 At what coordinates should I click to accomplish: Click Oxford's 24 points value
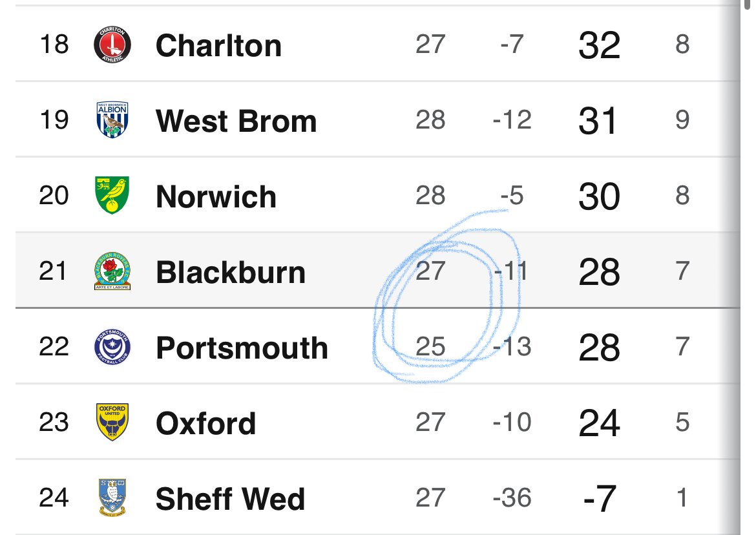coord(599,423)
